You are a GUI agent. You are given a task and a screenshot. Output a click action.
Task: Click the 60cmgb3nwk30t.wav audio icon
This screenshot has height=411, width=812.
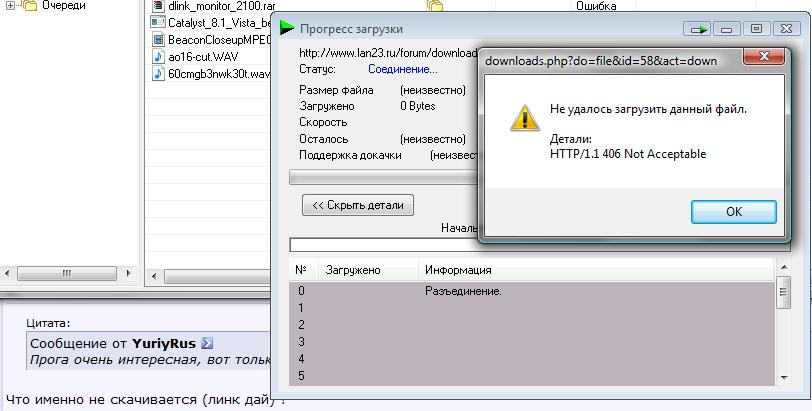(x=158, y=73)
